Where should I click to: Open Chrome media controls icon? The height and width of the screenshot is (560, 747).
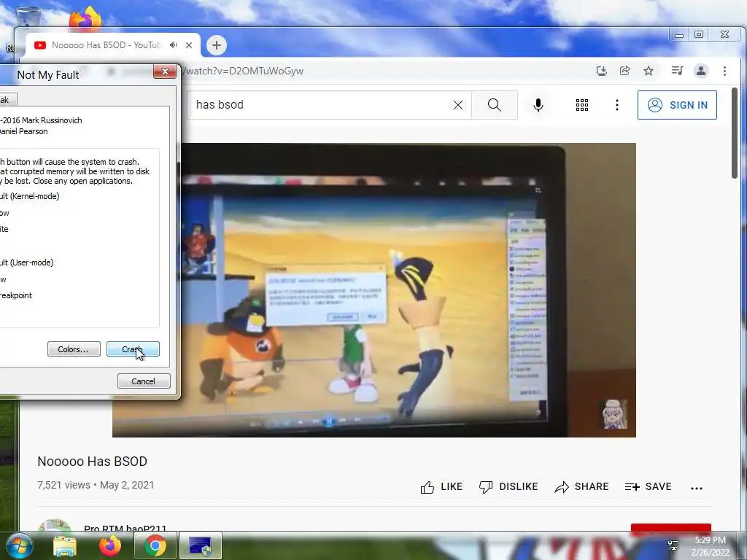coord(677,71)
